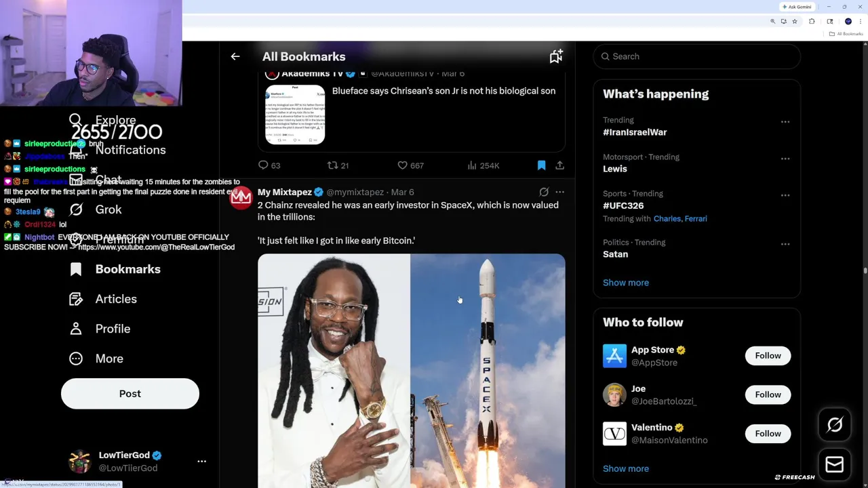Screen dimensions: 868x488
Task: Repost the Akademiks post with 21 reposts
Action: (x=338, y=165)
